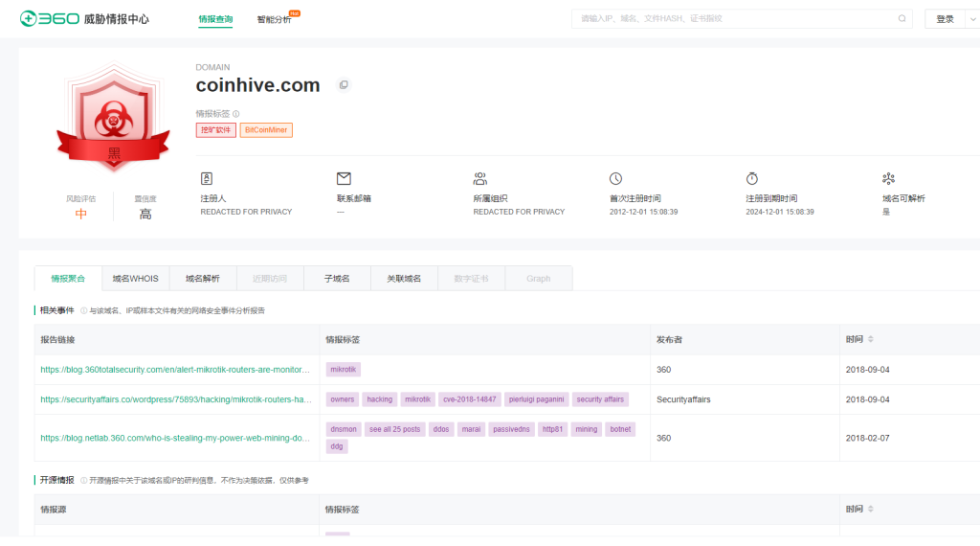Click the ddg tag
This screenshot has width=980, height=546.
pos(337,446)
